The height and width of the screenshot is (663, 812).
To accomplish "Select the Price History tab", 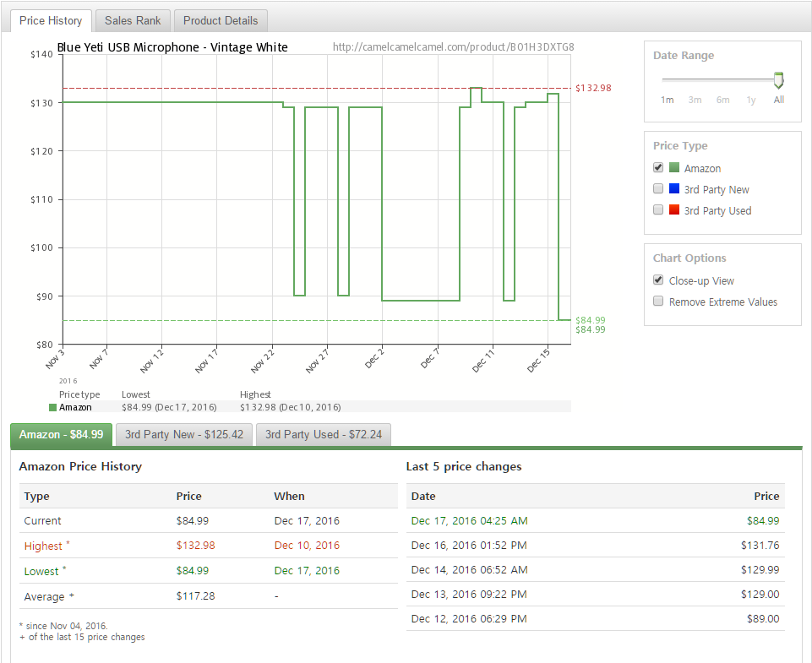I will (x=51, y=21).
